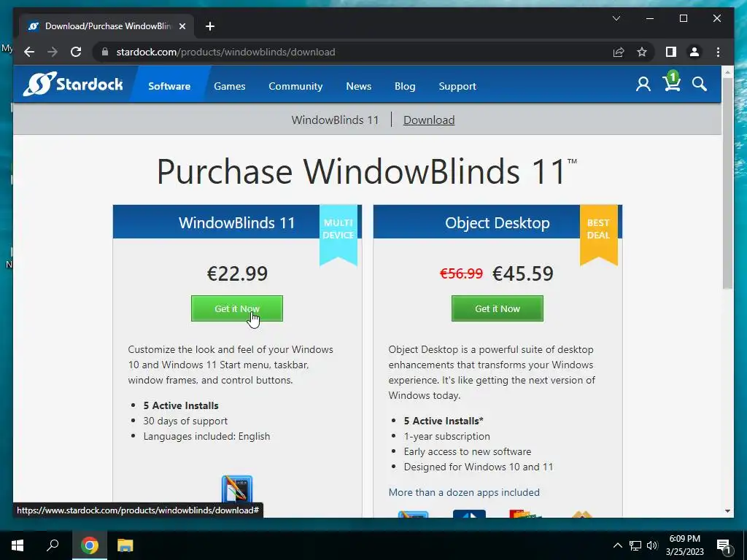
Task: Open the News menu item
Action: [x=359, y=86]
